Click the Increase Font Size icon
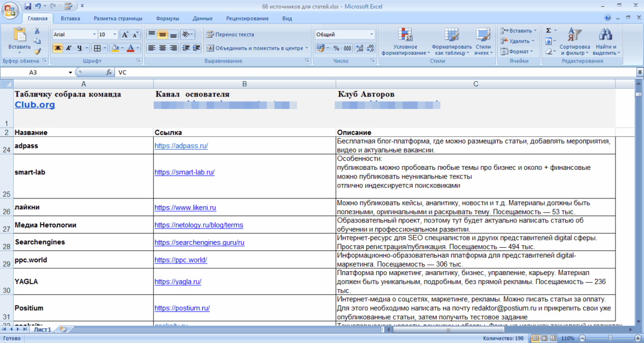The image size is (644, 343). pyautogui.click(x=124, y=35)
